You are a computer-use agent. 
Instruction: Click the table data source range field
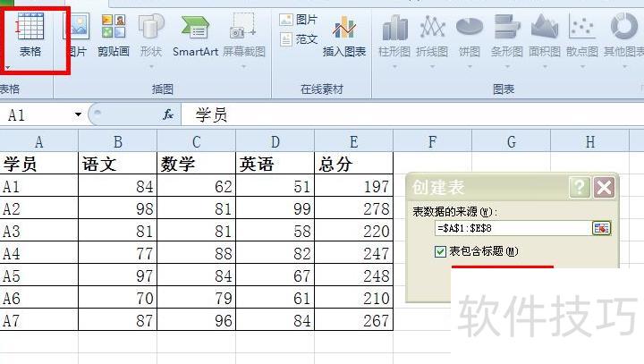click(513, 228)
